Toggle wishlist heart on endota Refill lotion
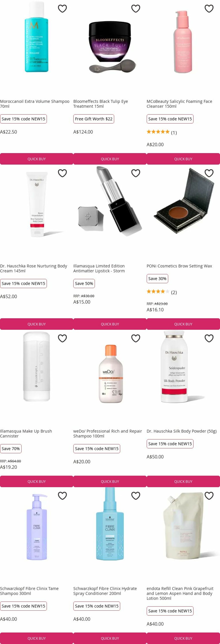 click(x=209, y=495)
